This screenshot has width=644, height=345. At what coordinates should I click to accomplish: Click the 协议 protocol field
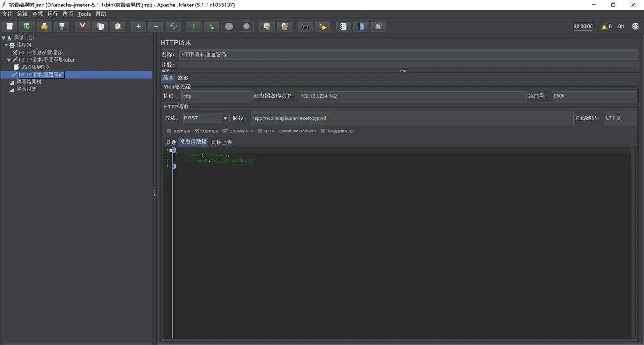point(216,96)
